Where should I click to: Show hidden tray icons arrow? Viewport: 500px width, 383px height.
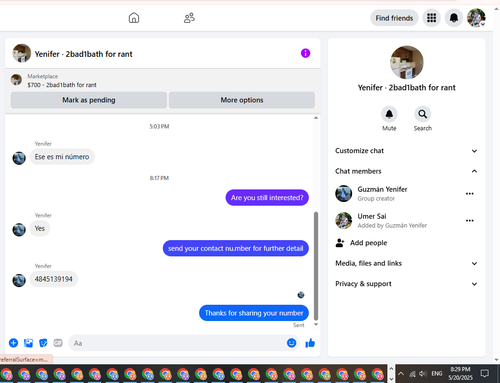pyautogui.click(x=401, y=374)
